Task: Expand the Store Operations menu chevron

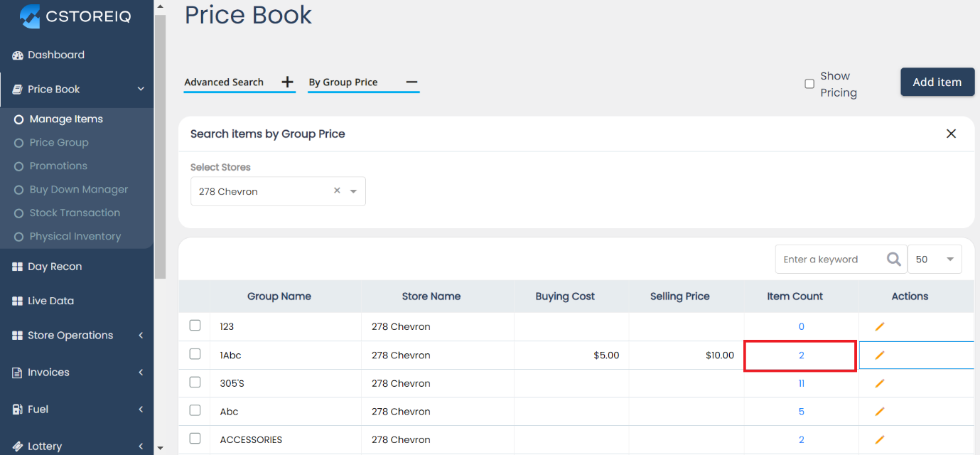Action: pyautogui.click(x=141, y=336)
